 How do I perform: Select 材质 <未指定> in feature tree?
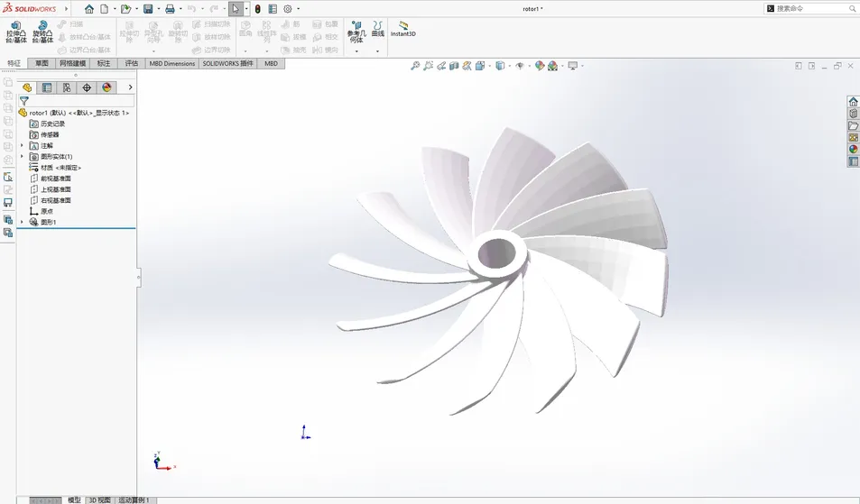(x=60, y=168)
